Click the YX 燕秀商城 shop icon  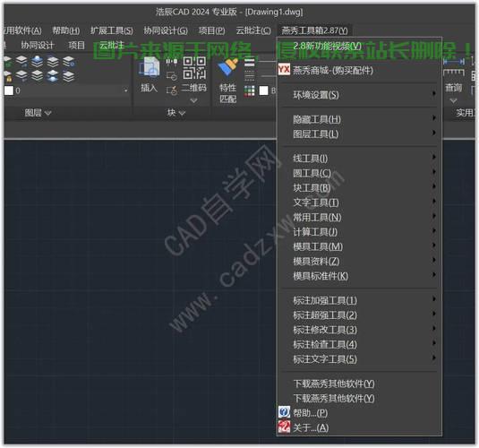click(x=284, y=70)
